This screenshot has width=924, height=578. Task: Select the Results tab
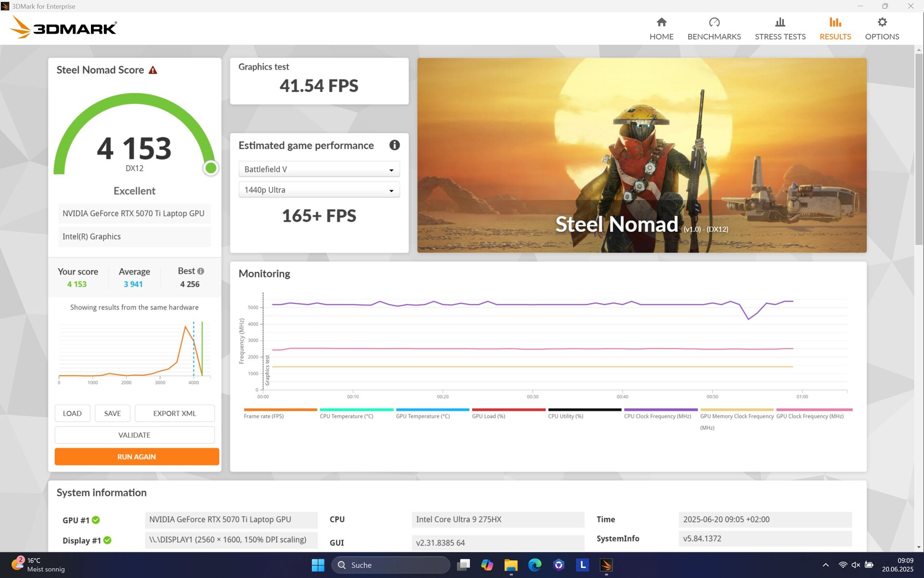[835, 29]
